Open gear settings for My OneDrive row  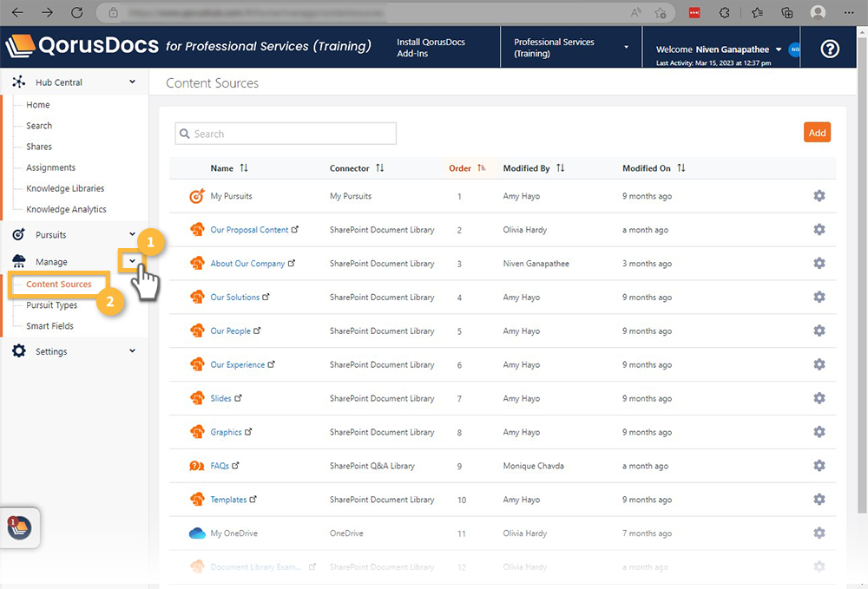pos(819,533)
